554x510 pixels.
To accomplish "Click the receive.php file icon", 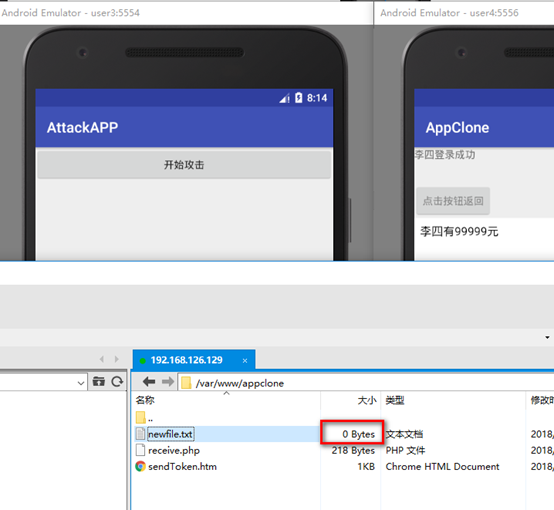I will point(140,450).
